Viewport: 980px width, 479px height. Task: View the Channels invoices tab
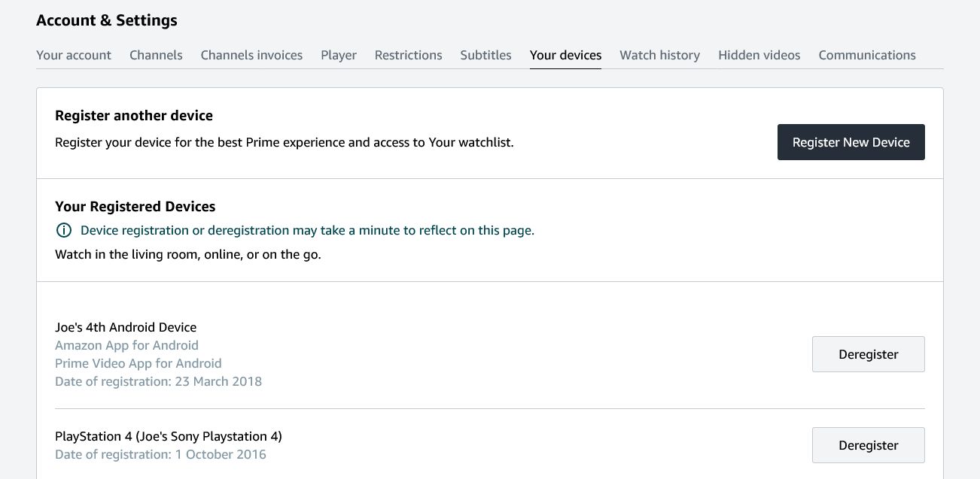[x=251, y=55]
